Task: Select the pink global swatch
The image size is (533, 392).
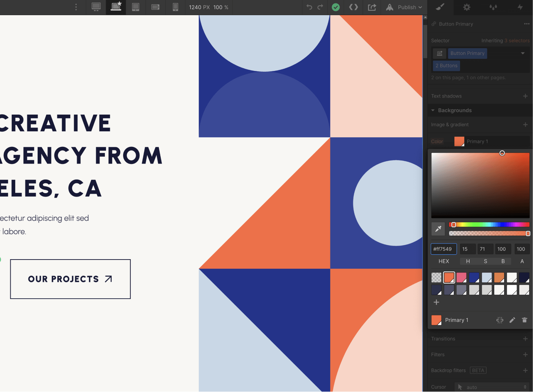Action: 462,277
